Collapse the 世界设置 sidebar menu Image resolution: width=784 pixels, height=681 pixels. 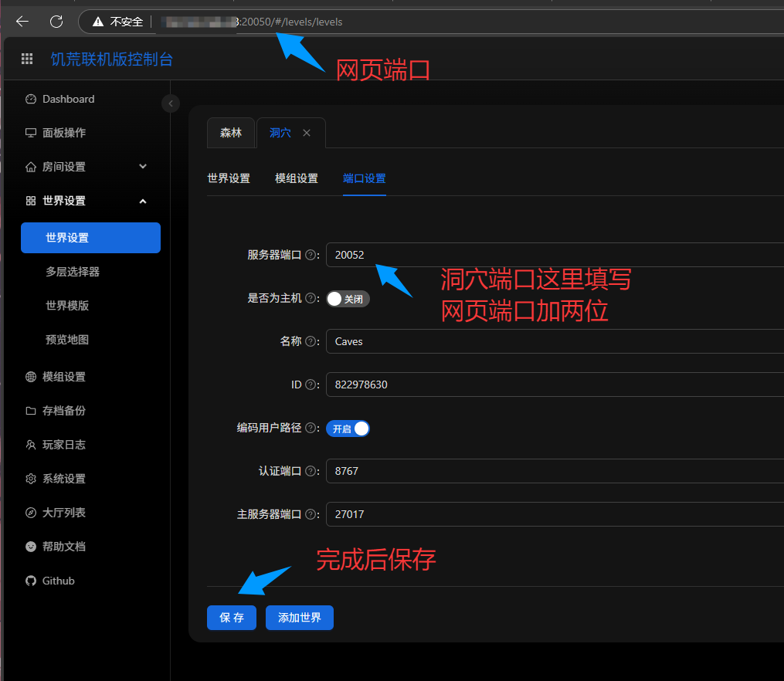[142, 201]
